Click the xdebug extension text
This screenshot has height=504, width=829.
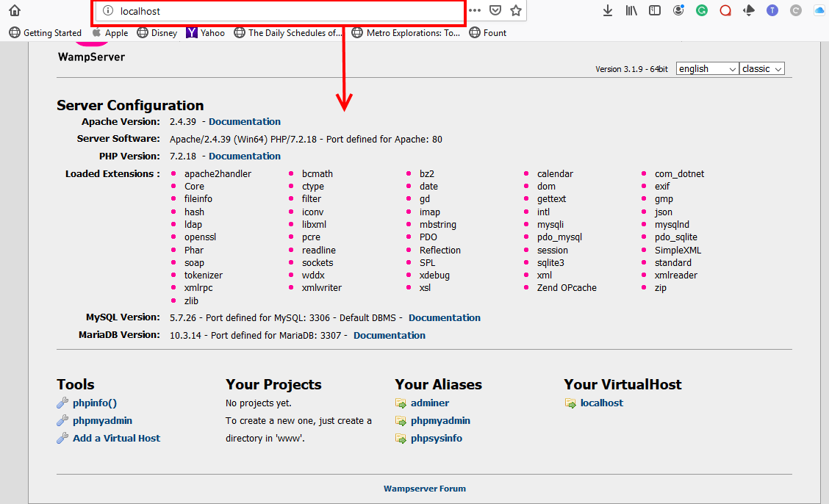click(434, 276)
